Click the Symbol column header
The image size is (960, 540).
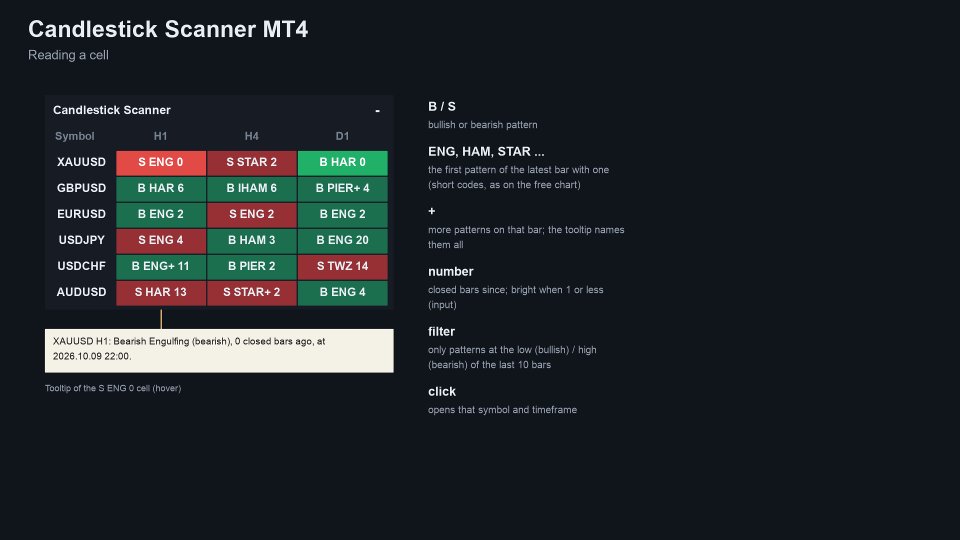(75, 137)
